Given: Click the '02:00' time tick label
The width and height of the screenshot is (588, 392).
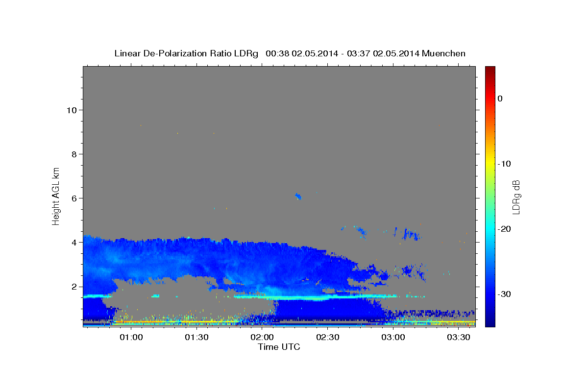Looking at the screenshot, I should [262, 338].
